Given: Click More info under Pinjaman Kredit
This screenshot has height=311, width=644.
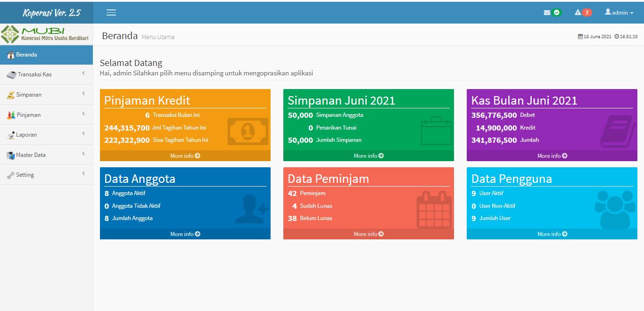Looking at the screenshot, I should (x=185, y=156).
